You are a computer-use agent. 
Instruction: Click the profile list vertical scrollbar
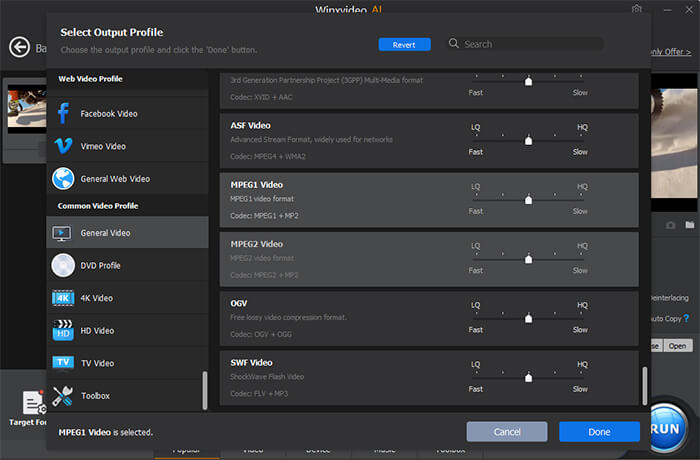(645, 386)
